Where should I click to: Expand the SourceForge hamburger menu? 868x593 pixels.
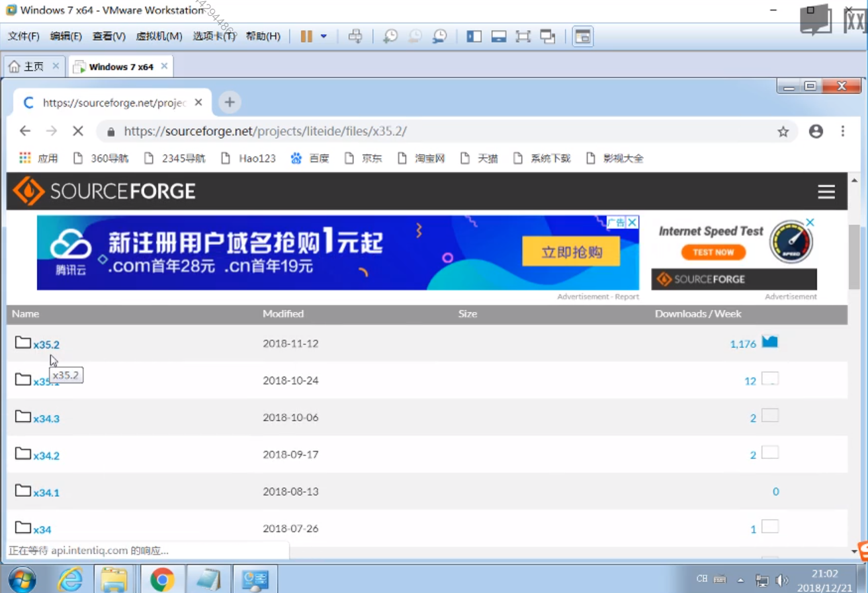click(826, 192)
